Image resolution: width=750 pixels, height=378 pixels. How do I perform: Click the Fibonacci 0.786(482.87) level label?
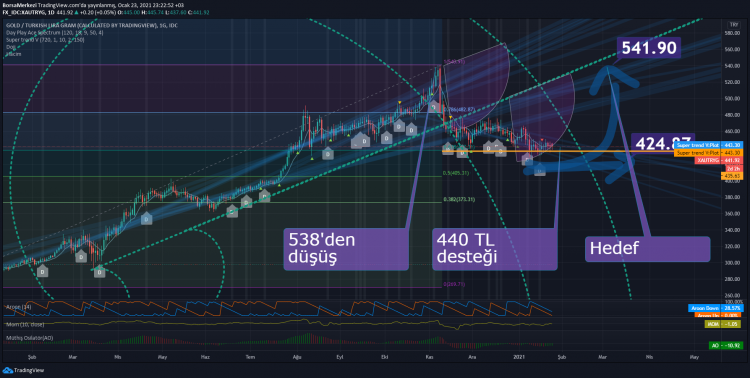[459, 110]
